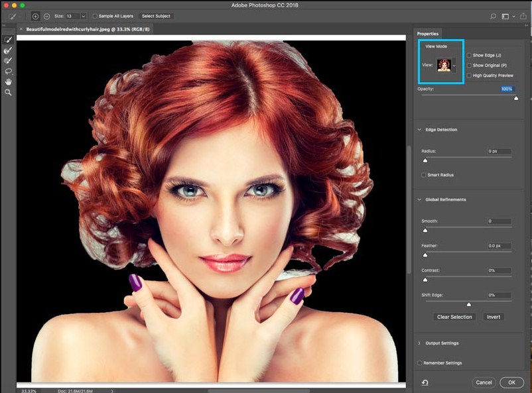Select the Quick Selection tool
The image size is (532, 393).
coord(8,40)
